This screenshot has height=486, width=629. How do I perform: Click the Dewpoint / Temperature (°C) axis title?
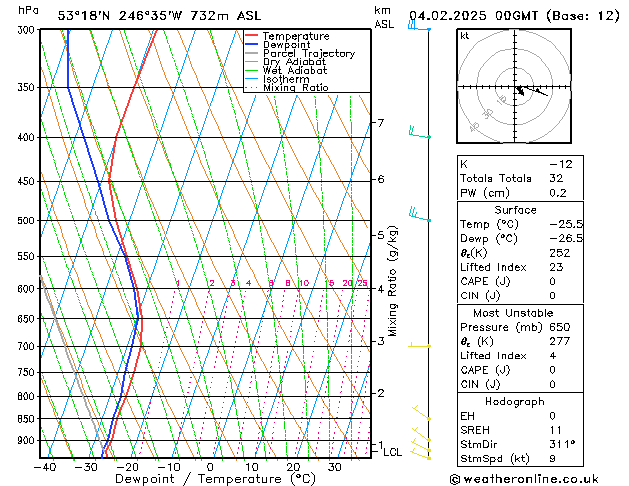[215, 479]
